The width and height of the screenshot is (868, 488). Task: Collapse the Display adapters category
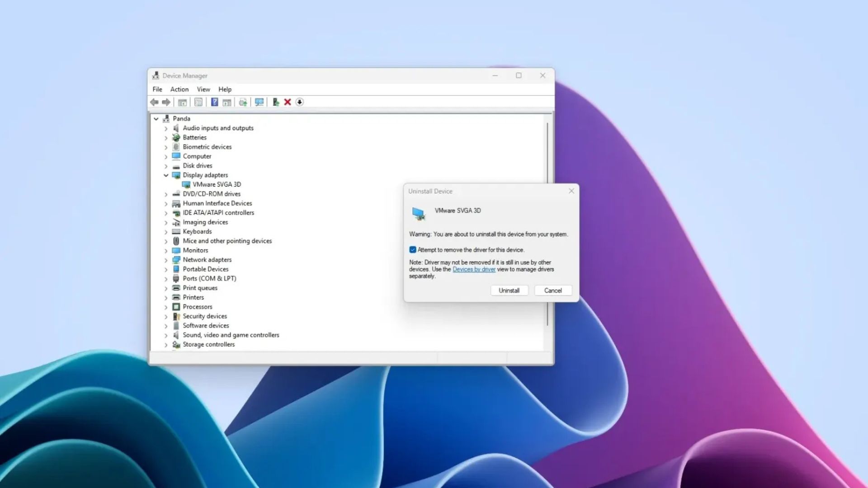pos(166,175)
